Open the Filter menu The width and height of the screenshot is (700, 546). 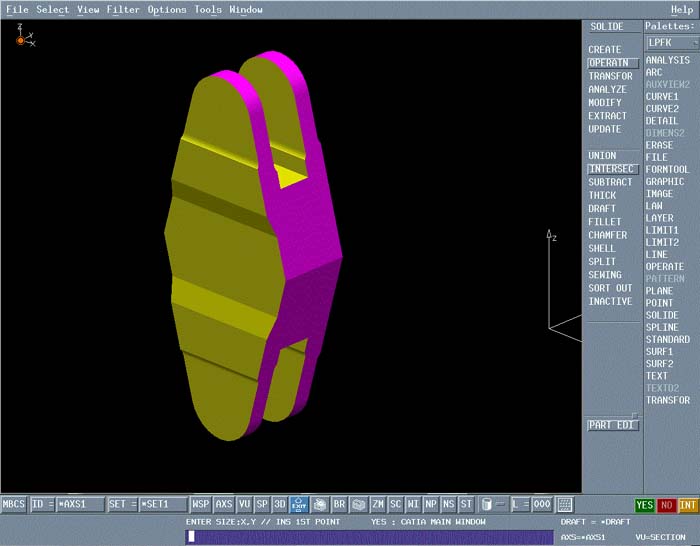[123, 10]
